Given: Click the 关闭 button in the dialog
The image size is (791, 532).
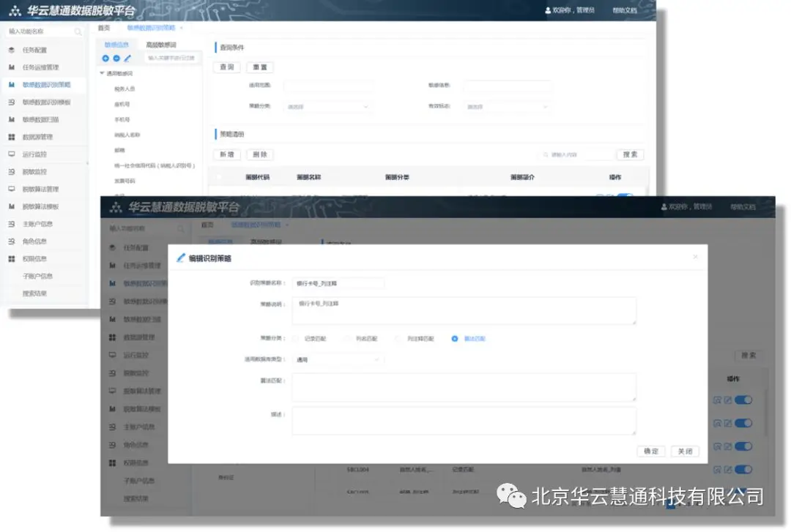Looking at the screenshot, I should pos(685,452).
